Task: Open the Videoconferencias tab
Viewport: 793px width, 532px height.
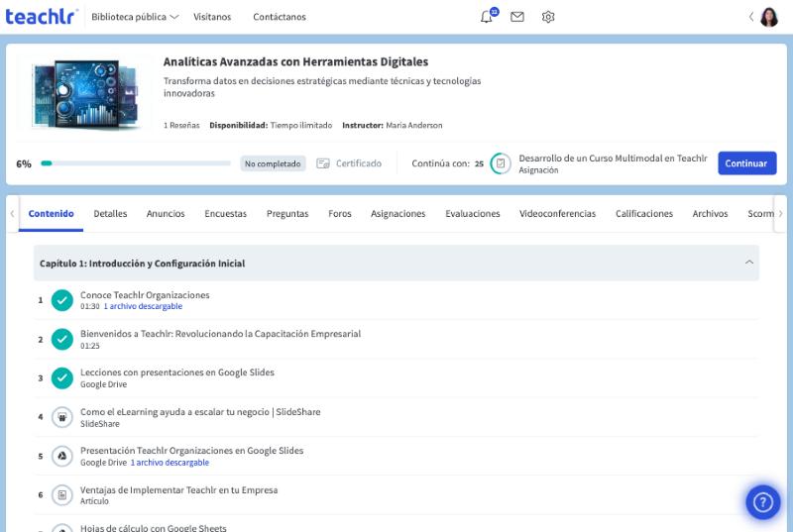Action: (x=557, y=213)
